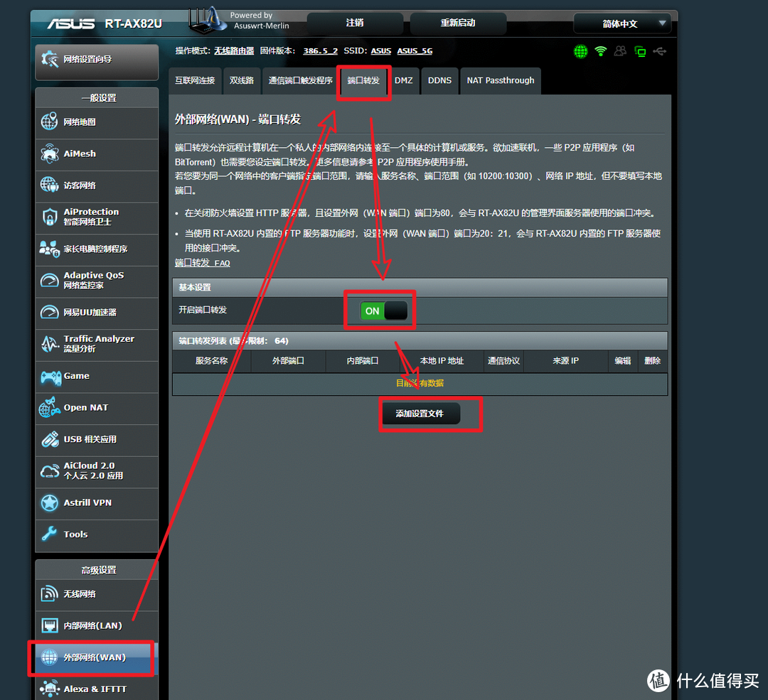Screen dimensions: 768x700
Task: Click the 重新启动 reboot button
Action: pyautogui.click(x=458, y=23)
